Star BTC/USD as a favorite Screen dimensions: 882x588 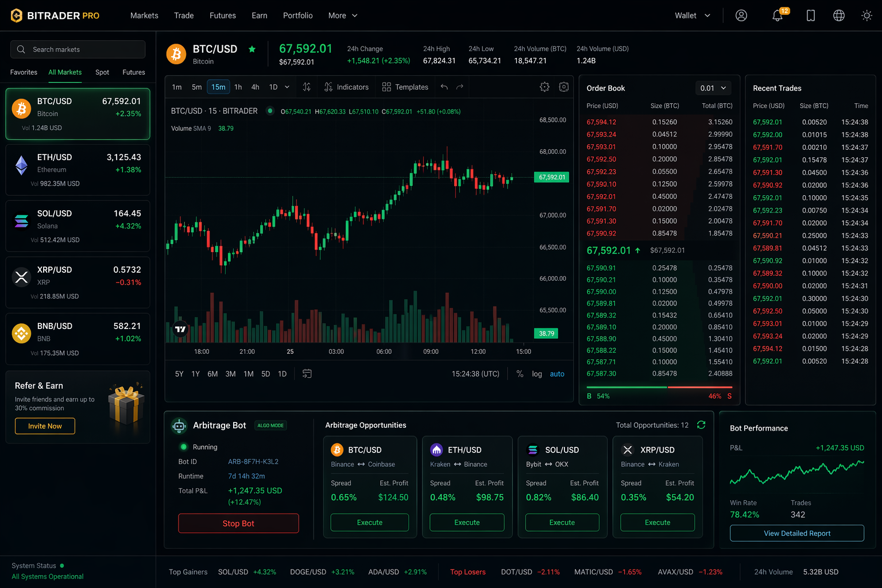coord(252,49)
